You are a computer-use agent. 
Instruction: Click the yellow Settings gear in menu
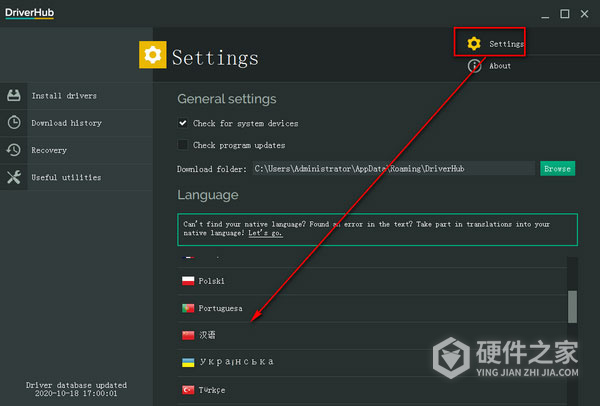coord(474,44)
